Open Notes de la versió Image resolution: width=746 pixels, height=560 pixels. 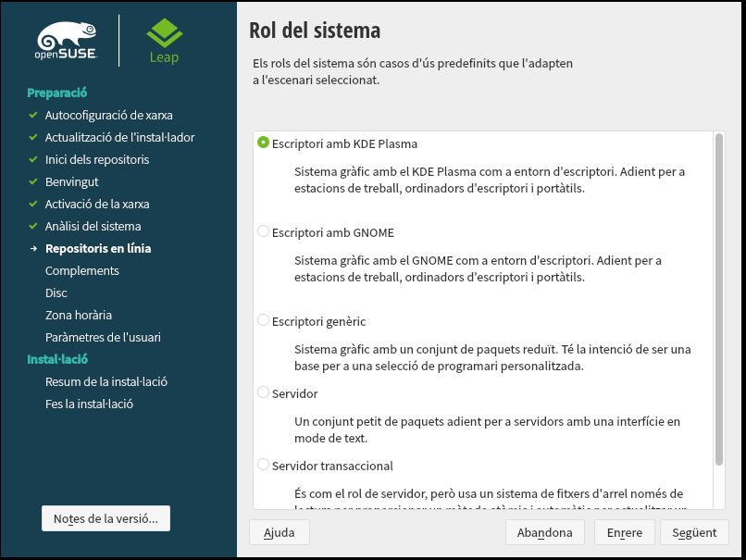pyautogui.click(x=106, y=518)
